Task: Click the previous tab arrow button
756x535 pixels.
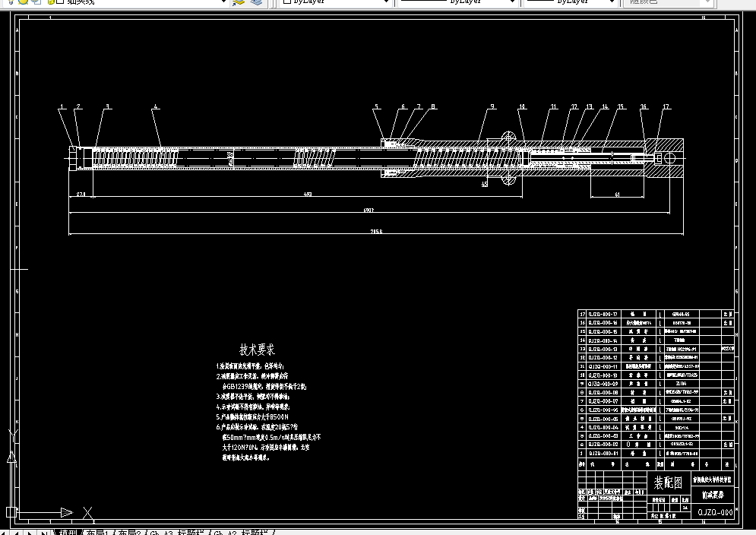Action: (x=17, y=533)
